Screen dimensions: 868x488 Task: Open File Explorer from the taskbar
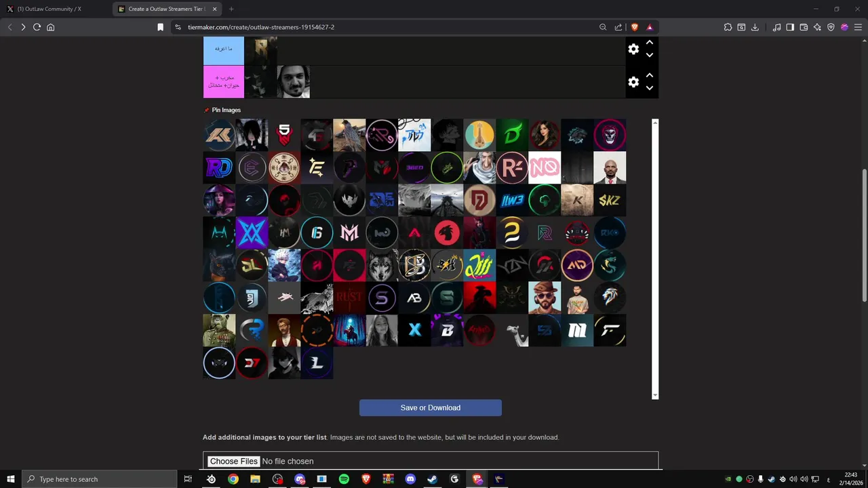click(x=255, y=479)
